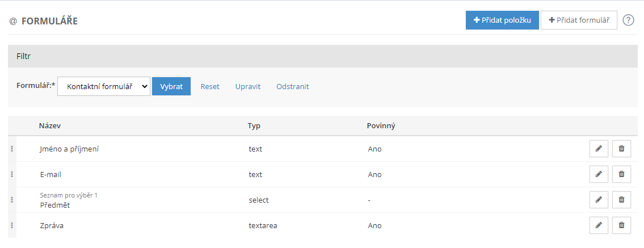The height and width of the screenshot is (248, 644).
Task: Open the help question mark icon
Action: (x=628, y=20)
